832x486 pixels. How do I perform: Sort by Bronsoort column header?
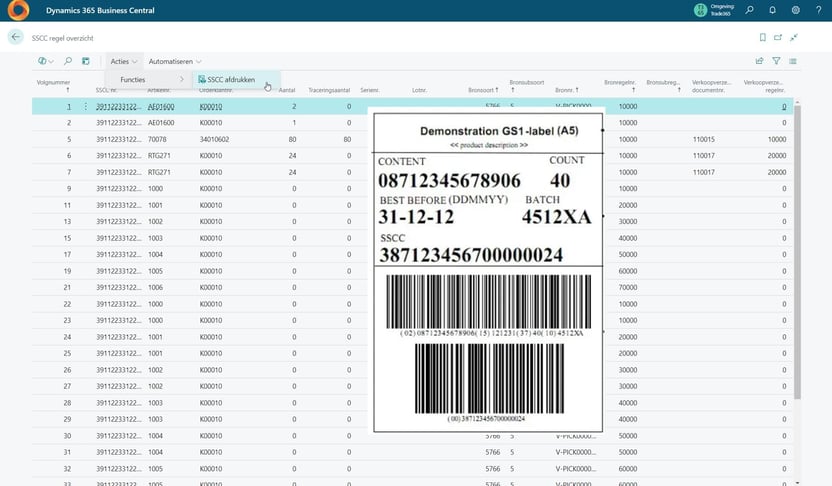click(483, 90)
